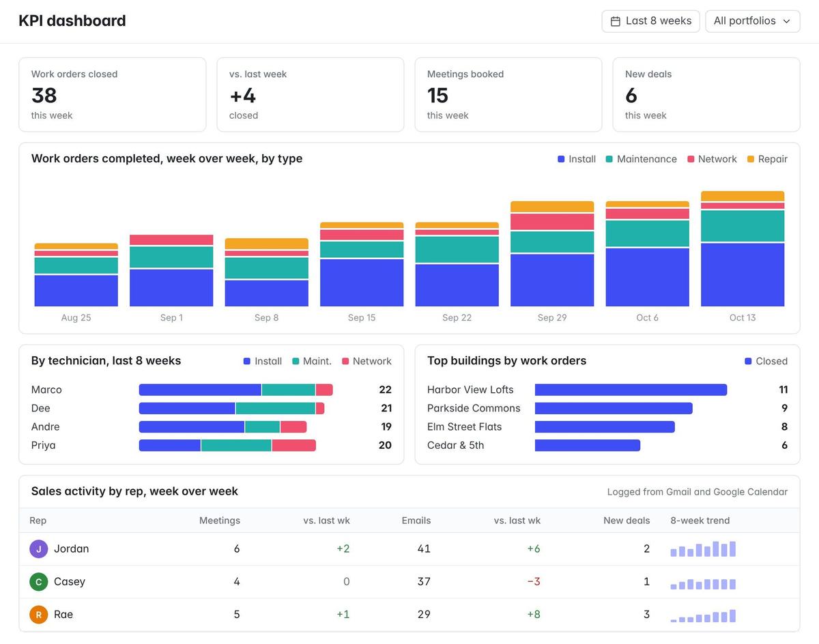Click the Parkside Commons bar

614,408
